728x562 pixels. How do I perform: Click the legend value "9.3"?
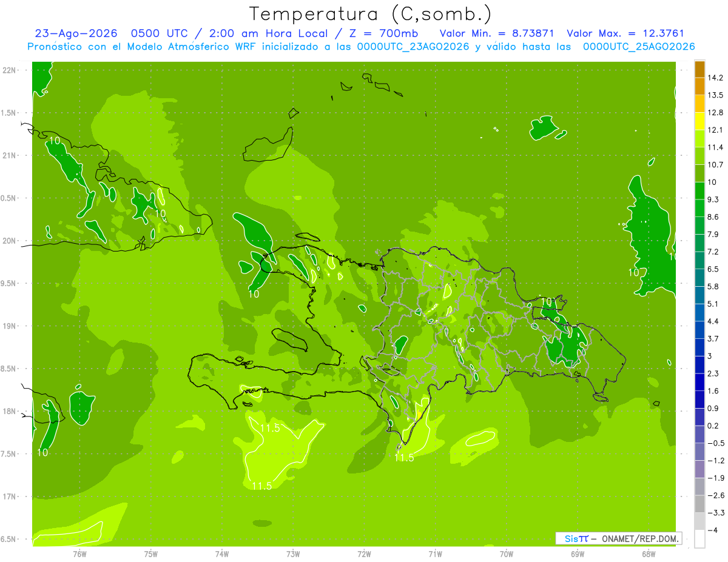[x=714, y=199]
